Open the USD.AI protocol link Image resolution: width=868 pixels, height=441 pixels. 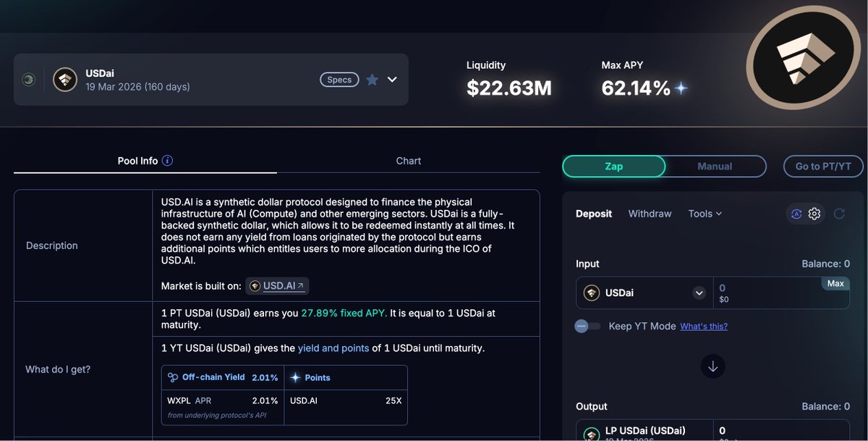pyautogui.click(x=279, y=286)
